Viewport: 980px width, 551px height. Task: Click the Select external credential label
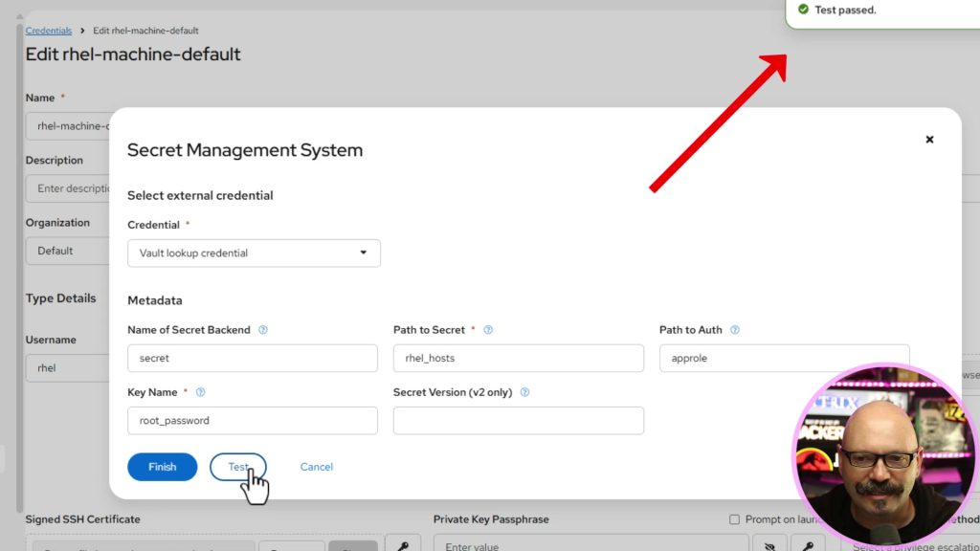click(x=200, y=195)
